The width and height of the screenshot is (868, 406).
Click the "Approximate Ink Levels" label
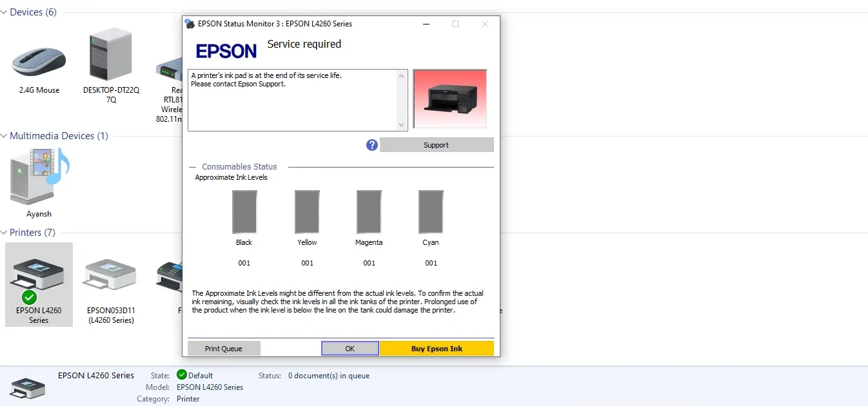[x=231, y=177]
